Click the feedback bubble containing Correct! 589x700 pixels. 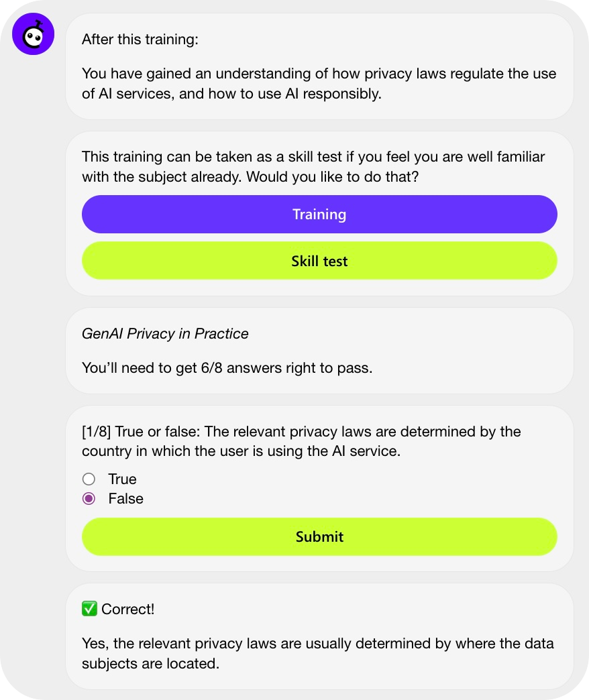click(x=319, y=636)
